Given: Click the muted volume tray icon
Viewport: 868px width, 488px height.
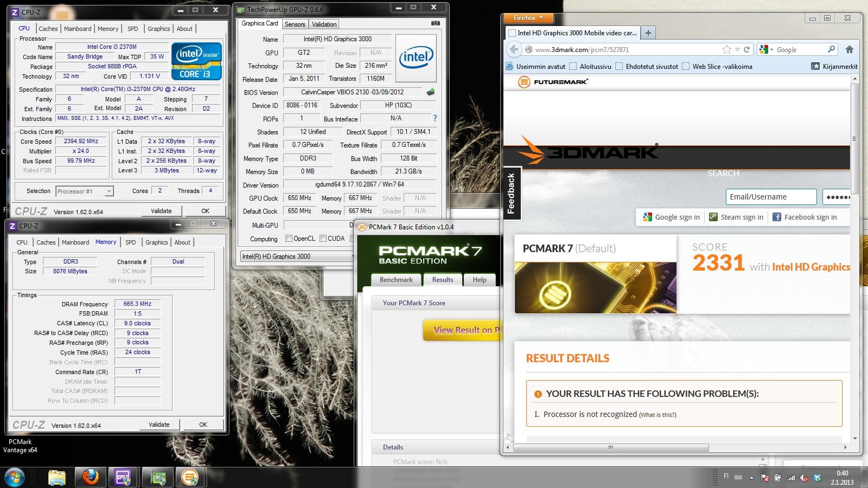Looking at the screenshot, I should coord(804,478).
